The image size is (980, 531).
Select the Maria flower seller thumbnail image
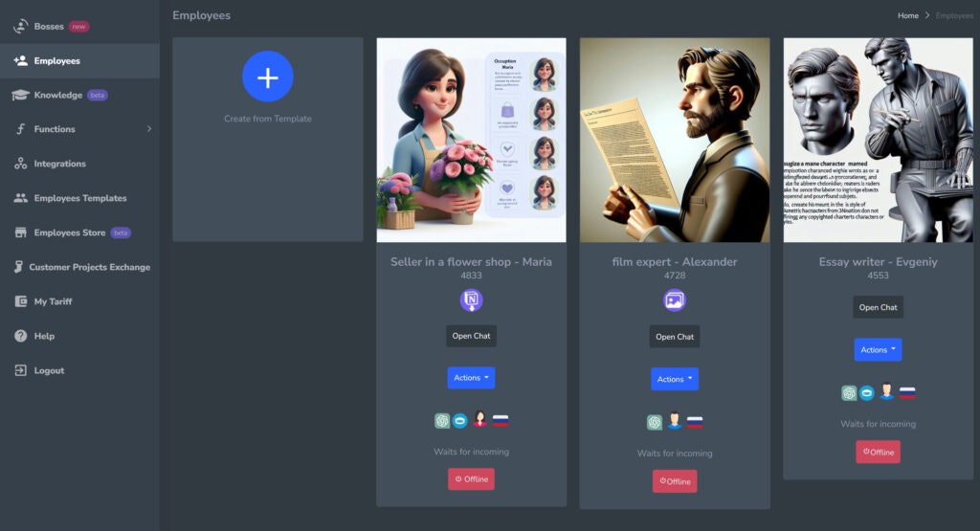tap(471, 140)
